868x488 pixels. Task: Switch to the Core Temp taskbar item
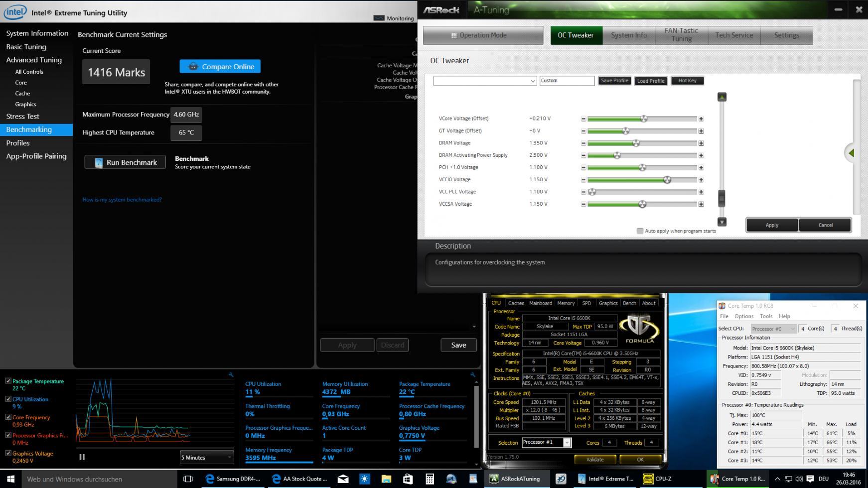point(737,479)
